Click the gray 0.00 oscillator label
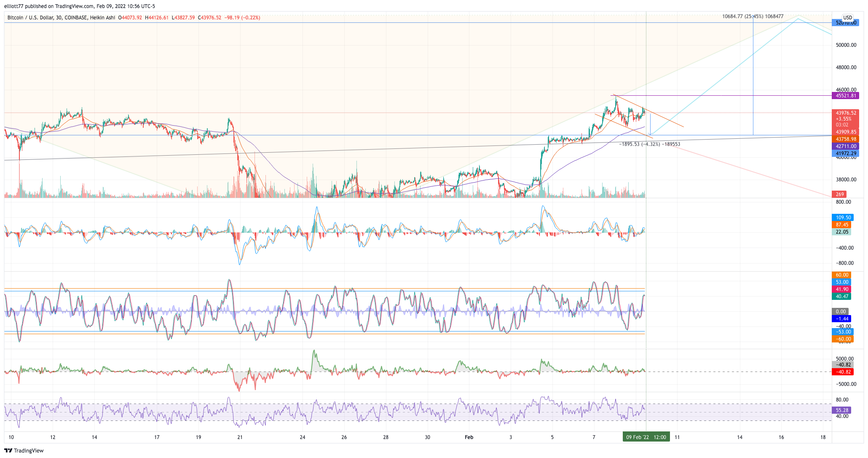 pos(840,312)
